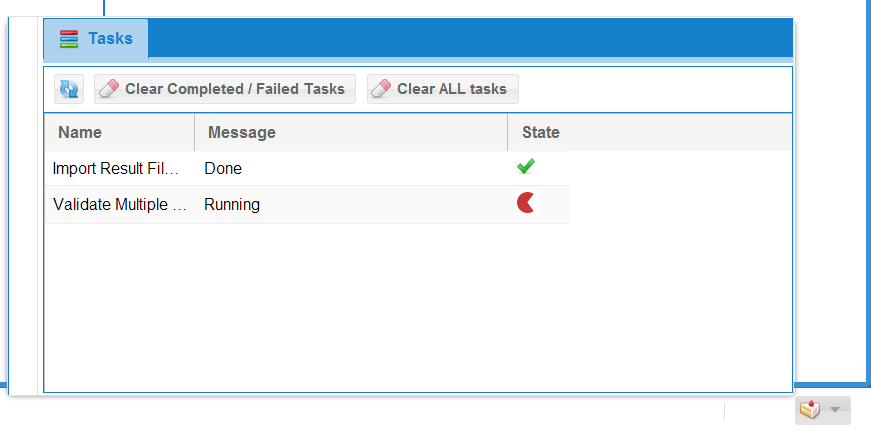Sort by the Name column header
871x431 pixels.
[80, 132]
